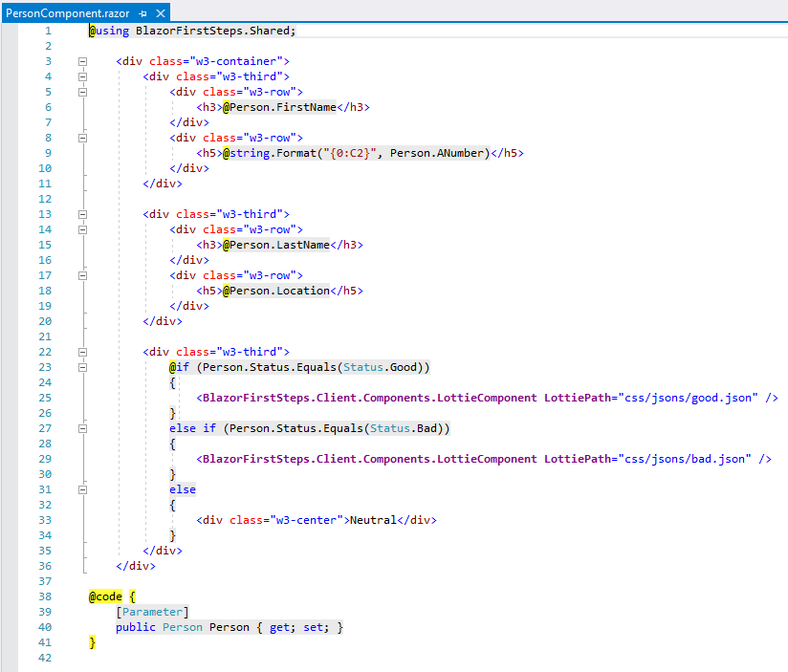Collapse the w3-row div on line 8
Image resolution: width=788 pixels, height=672 pixels.
[83, 138]
